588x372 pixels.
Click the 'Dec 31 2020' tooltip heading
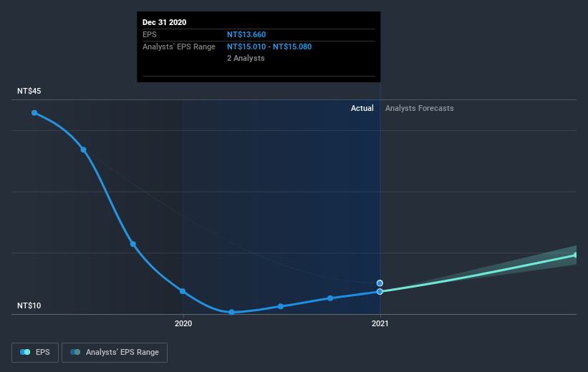[164, 22]
